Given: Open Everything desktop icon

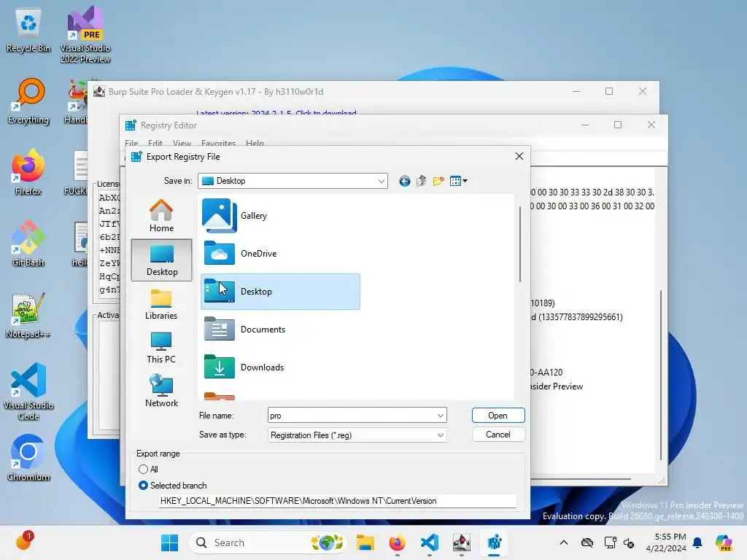Looking at the screenshot, I should [x=28, y=101].
